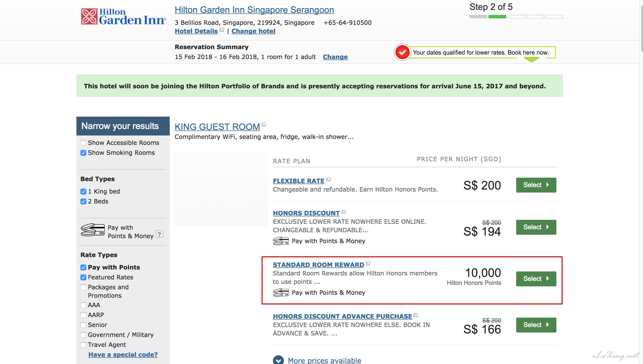Screen dimensions: 643x364
Task: Click the 'Narrow your results' header
Action: 123,126
